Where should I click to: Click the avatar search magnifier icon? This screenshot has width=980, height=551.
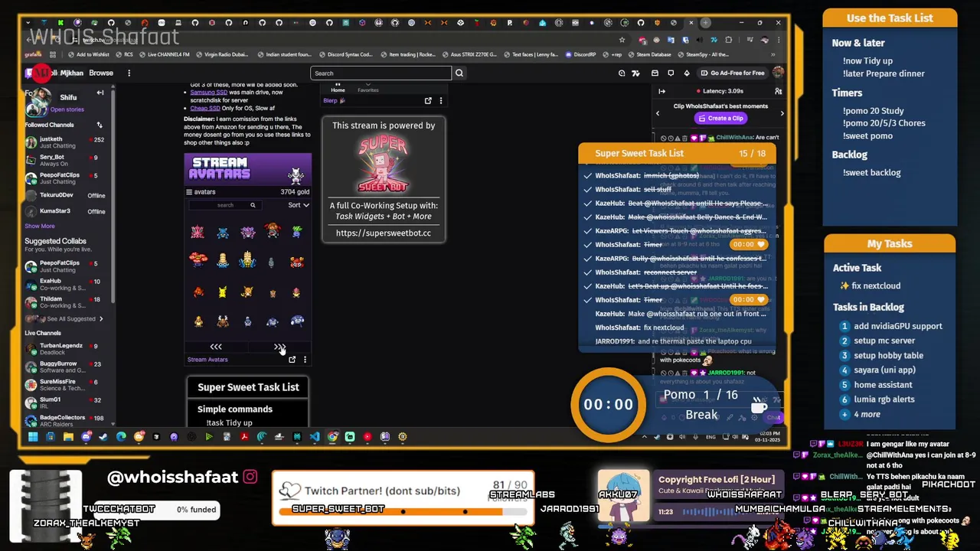253,205
